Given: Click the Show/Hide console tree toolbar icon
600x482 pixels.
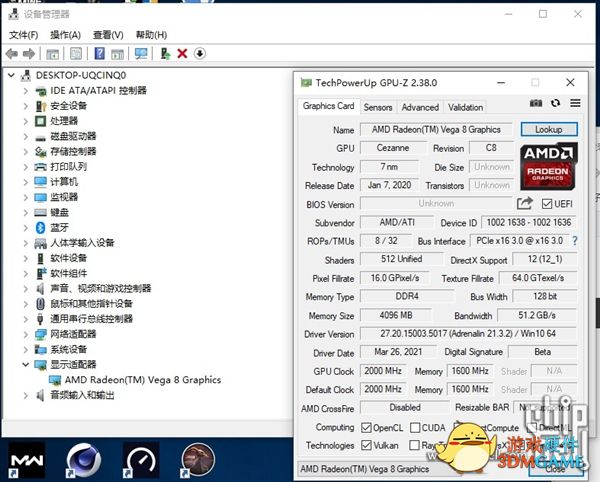Looking at the screenshot, I should point(52,54).
